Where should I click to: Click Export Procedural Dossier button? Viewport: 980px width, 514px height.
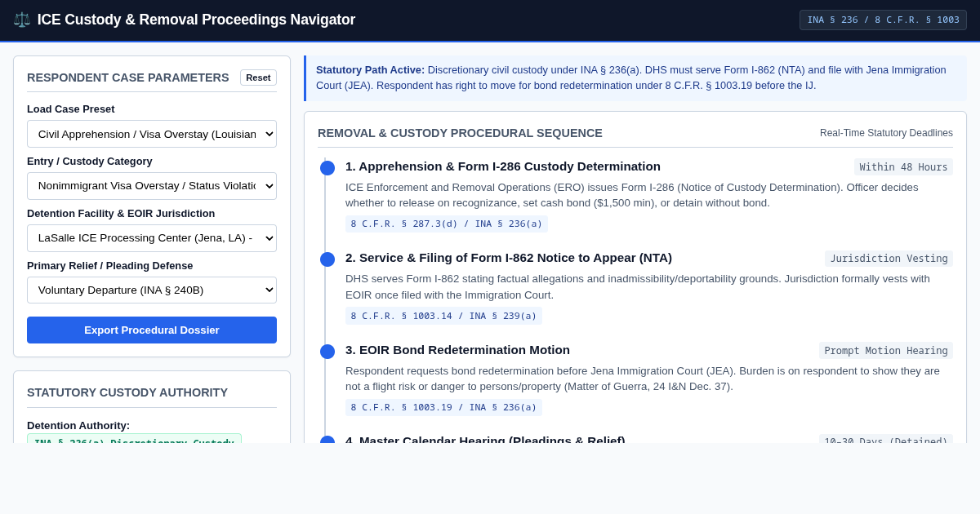click(152, 330)
